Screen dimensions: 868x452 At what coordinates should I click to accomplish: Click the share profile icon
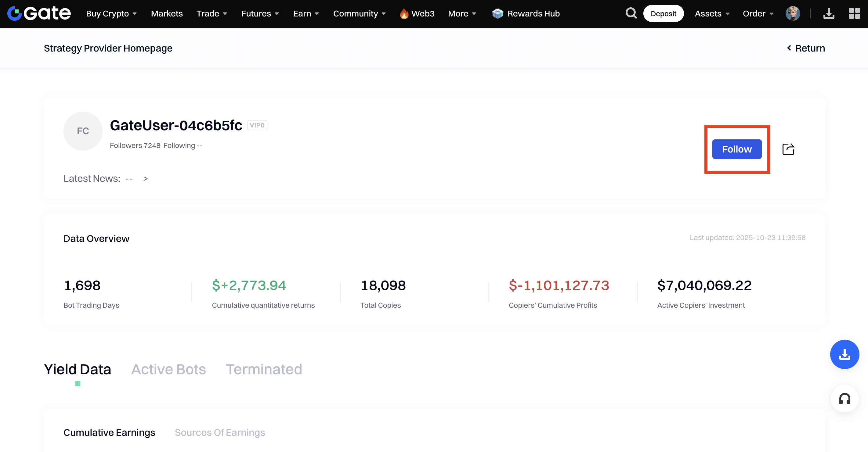788,149
